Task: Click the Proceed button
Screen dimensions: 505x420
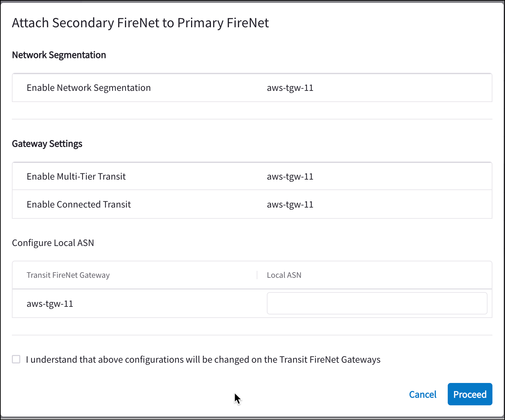Action: click(x=470, y=394)
